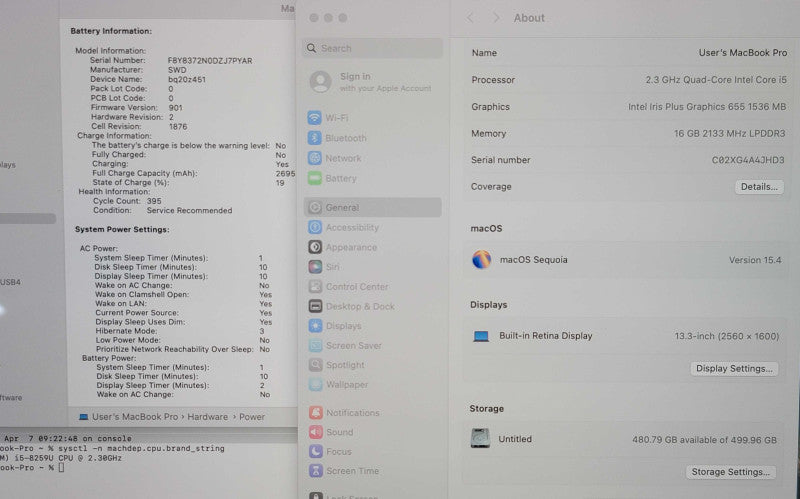Open Storage Settings button
800x499 pixels.
tap(731, 472)
